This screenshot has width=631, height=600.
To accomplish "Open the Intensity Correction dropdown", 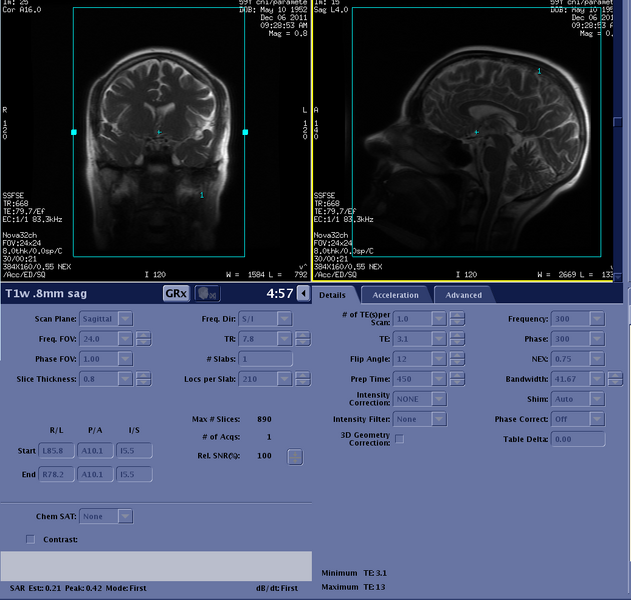I will click(x=439, y=399).
